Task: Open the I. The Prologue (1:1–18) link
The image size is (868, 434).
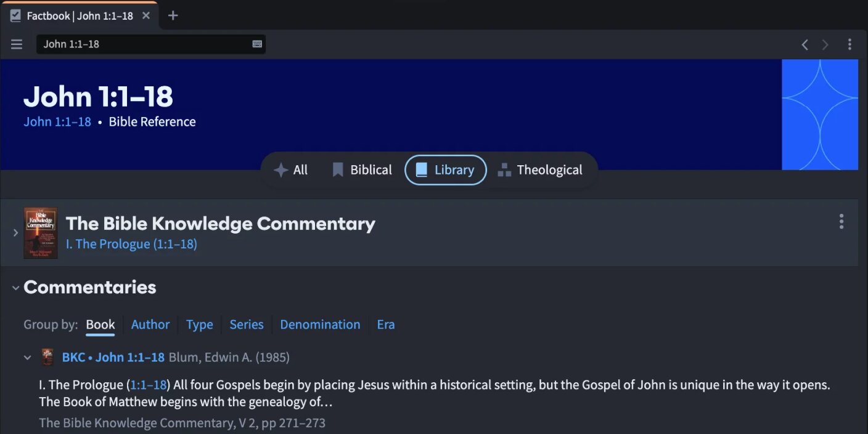Action: point(131,244)
